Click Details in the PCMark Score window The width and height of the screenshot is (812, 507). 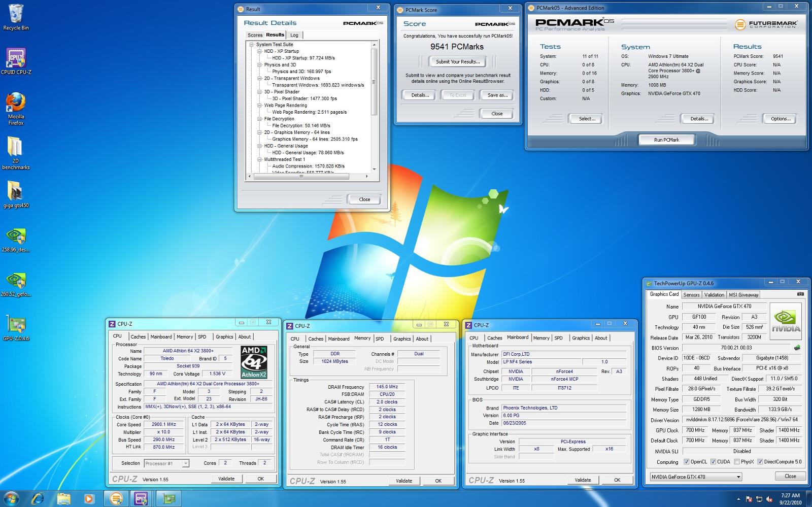coord(420,95)
